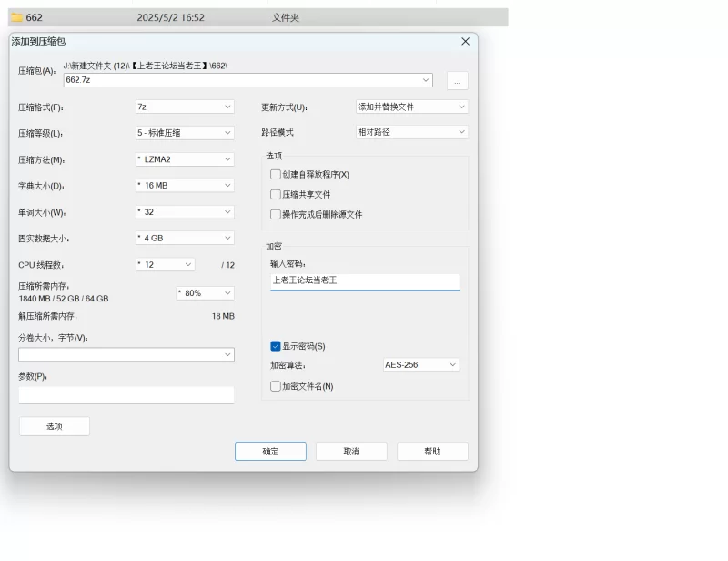Click the 确定 button

270,452
